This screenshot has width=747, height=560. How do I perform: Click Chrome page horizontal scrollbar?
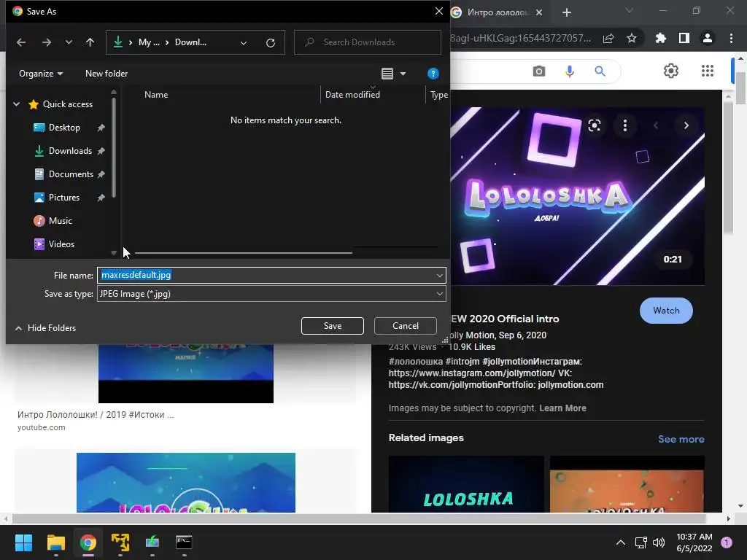coord(359,518)
